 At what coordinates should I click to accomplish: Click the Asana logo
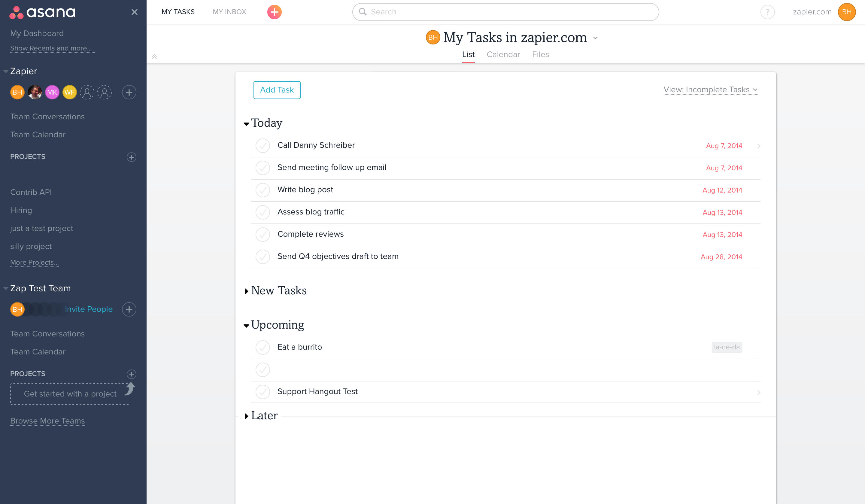(x=42, y=12)
